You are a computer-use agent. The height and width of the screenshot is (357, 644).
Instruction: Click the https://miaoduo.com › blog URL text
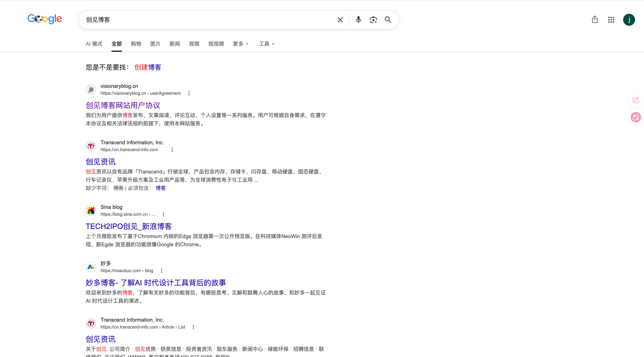127,271
